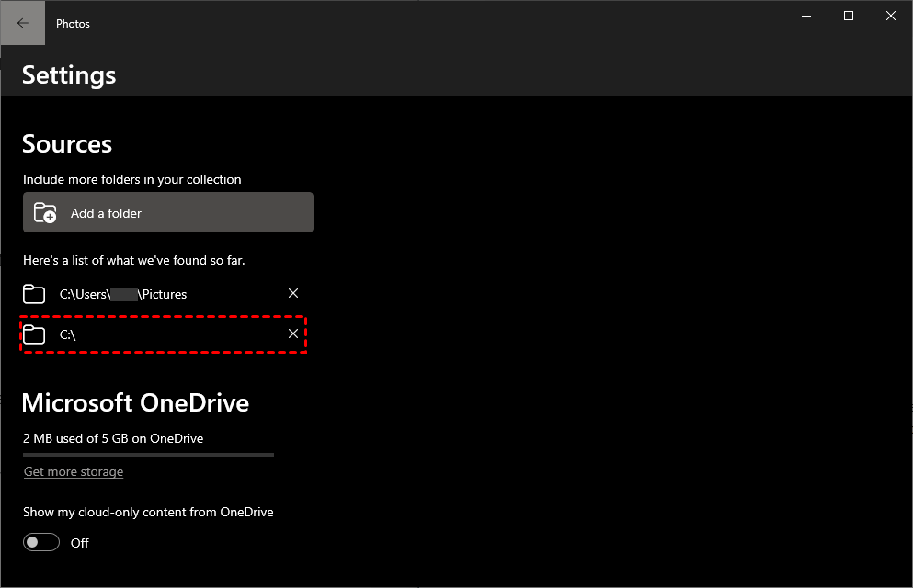Click the OneDrive storage usage bar
The width and height of the screenshot is (913, 588).
tap(148, 455)
